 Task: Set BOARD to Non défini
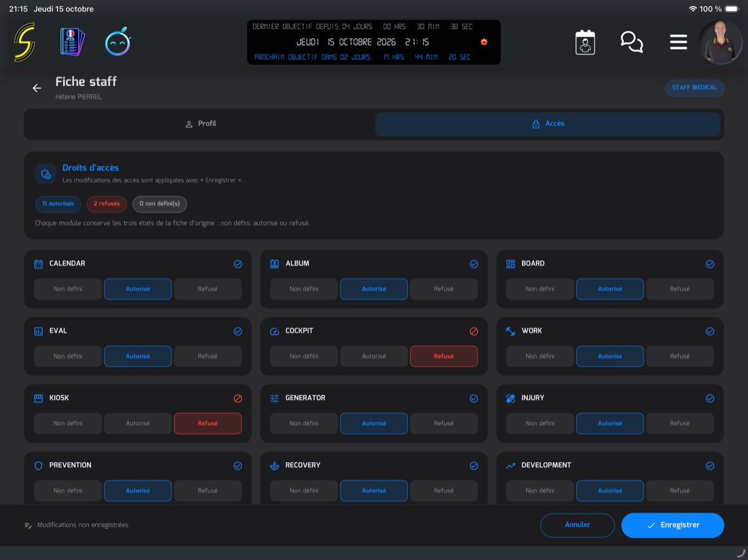[x=540, y=289]
